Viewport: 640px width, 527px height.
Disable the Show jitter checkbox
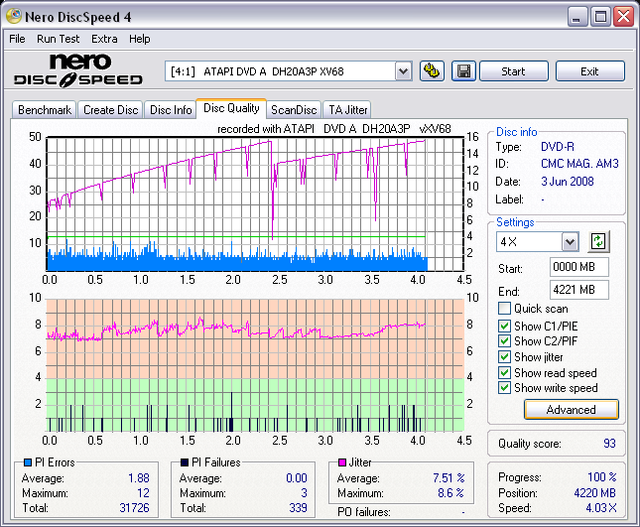[x=504, y=357]
